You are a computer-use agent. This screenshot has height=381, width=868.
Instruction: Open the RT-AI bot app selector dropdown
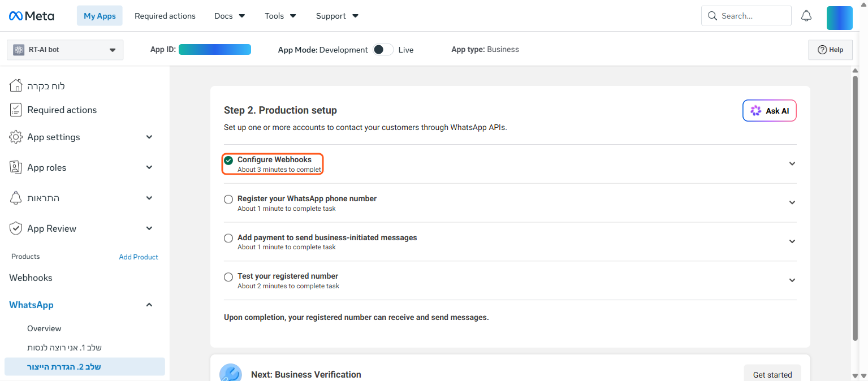(x=65, y=50)
